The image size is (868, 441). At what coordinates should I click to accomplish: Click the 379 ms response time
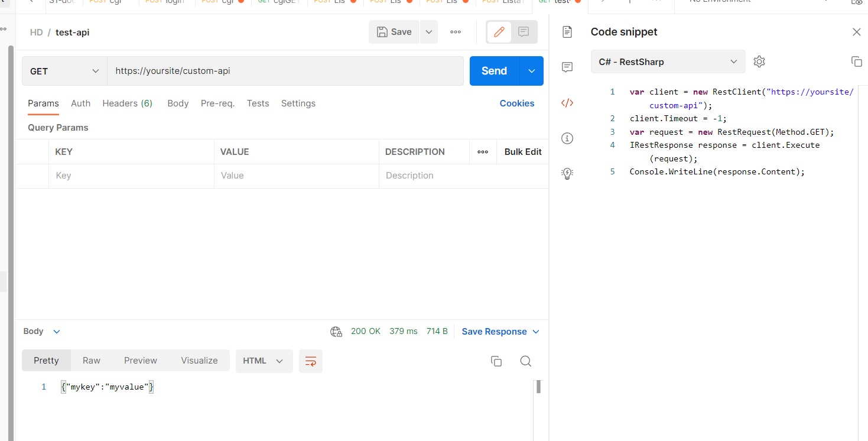pos(404,332)
